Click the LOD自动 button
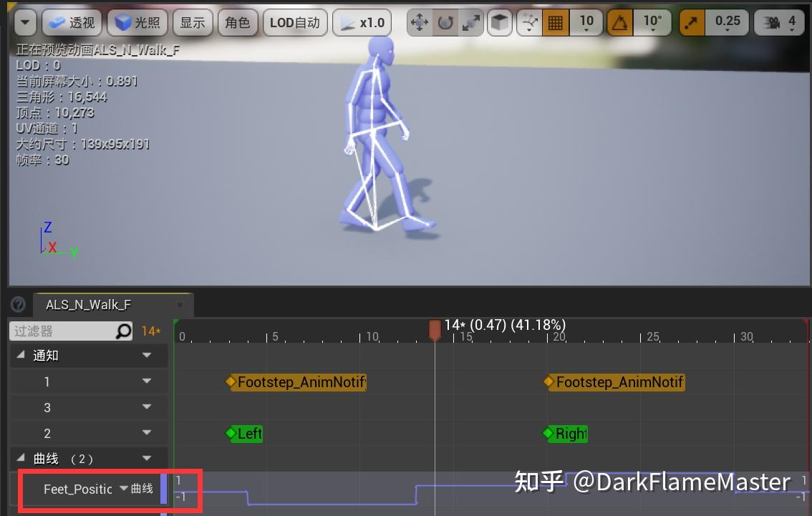The height and width of the screenshot is (516, 812). (294, 21)
